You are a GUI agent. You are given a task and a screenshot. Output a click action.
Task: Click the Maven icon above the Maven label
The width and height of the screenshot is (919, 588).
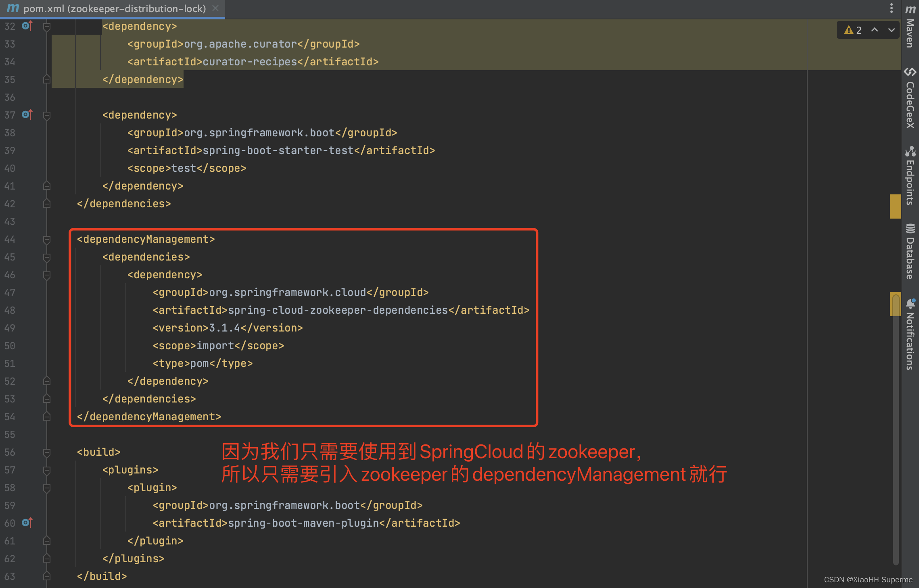coord(910,9)
